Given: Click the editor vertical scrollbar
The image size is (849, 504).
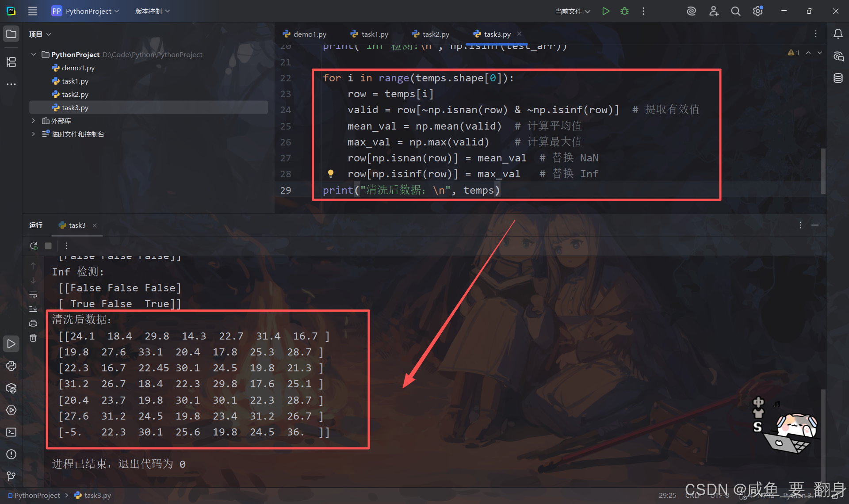Looking at the screenshot, I should tap(823, 171).
